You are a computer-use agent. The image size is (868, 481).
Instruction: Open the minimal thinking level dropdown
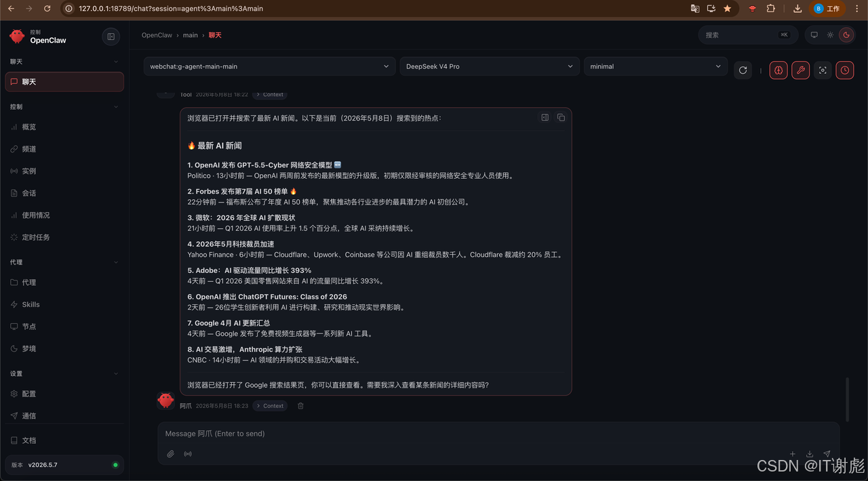pos(655,66)
